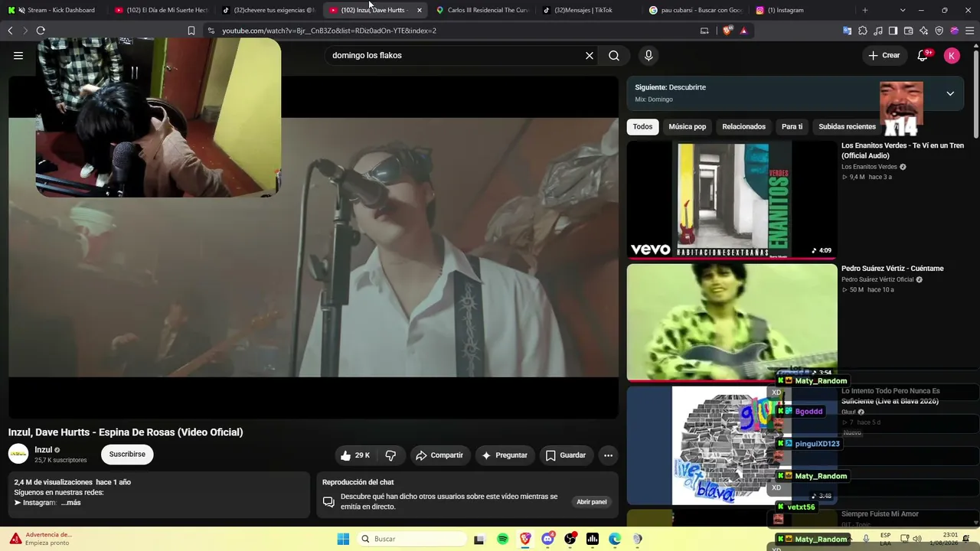Open Los Enanitos Verdes video thumbnail

click(x=732, y=200)
